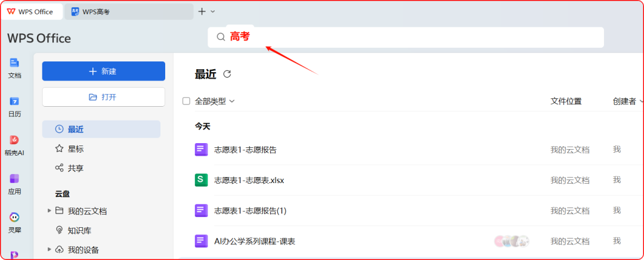This screenshot has width=644, height=260.
Task: Click the 志愿表1-志愿报告 document icon
Action: pos(201,150)
